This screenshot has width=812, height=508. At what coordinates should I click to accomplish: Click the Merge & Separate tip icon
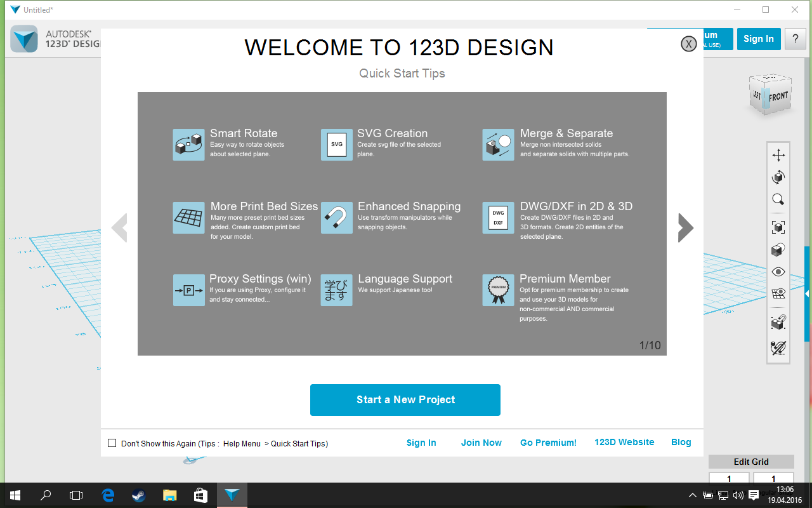point(498,145)
